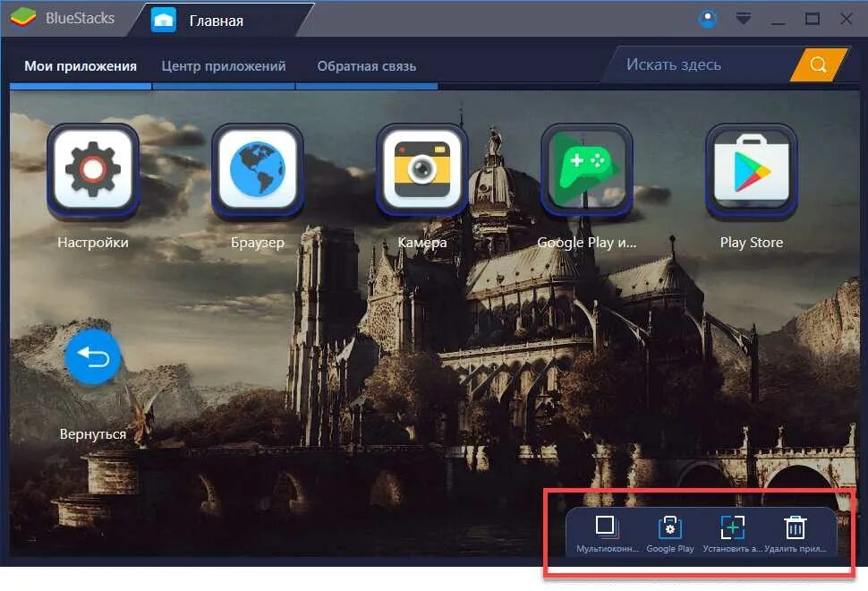
Task: Open the Центр приложений tab
Action: [224, 66]
